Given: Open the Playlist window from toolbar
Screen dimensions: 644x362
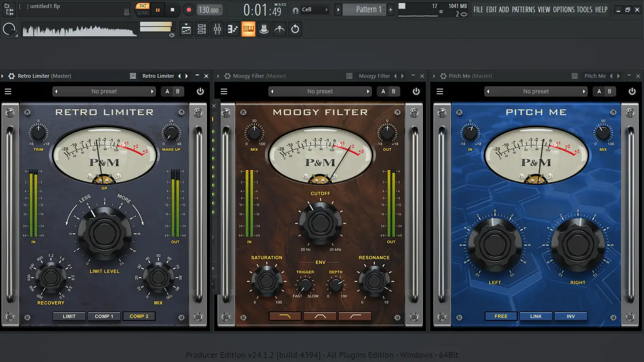Looking at the screenshot, I should click(x=186, y=29).
